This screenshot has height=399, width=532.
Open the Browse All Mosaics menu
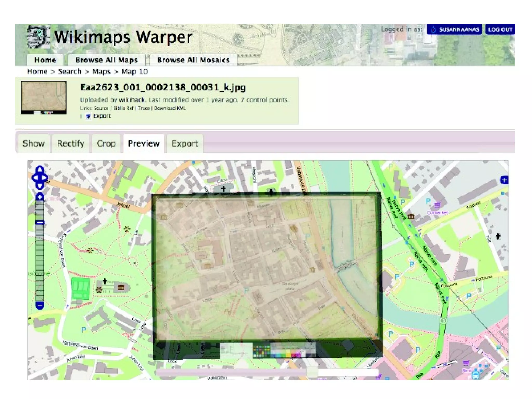pos(193,60)
